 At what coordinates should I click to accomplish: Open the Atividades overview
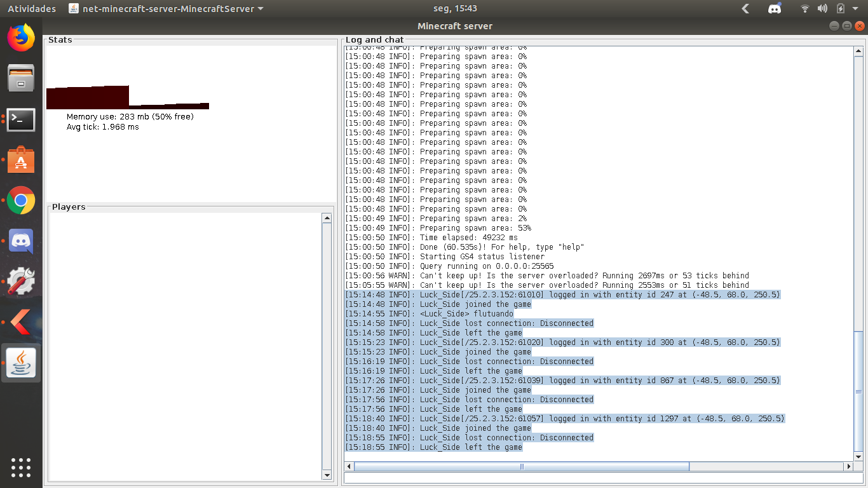[32, 9]
